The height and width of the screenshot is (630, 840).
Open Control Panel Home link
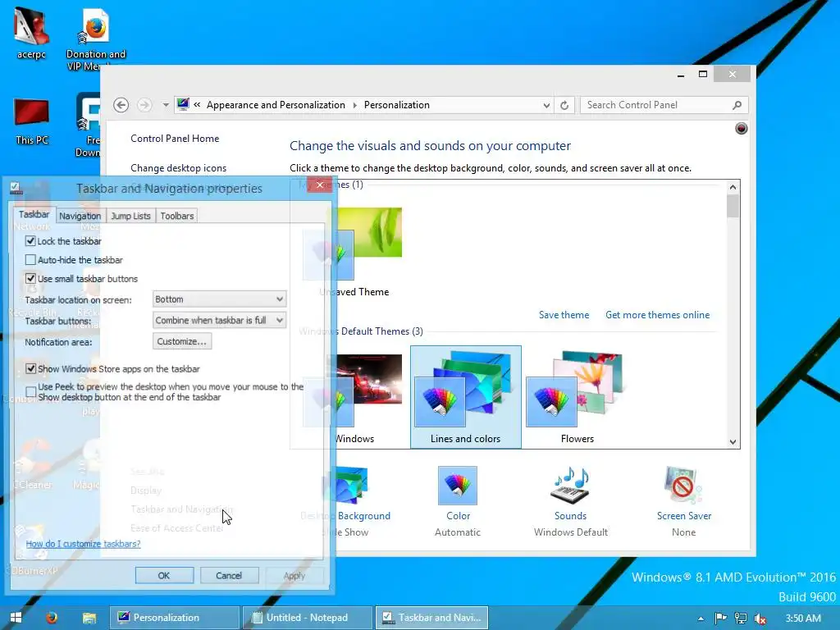tap(175, 139)
